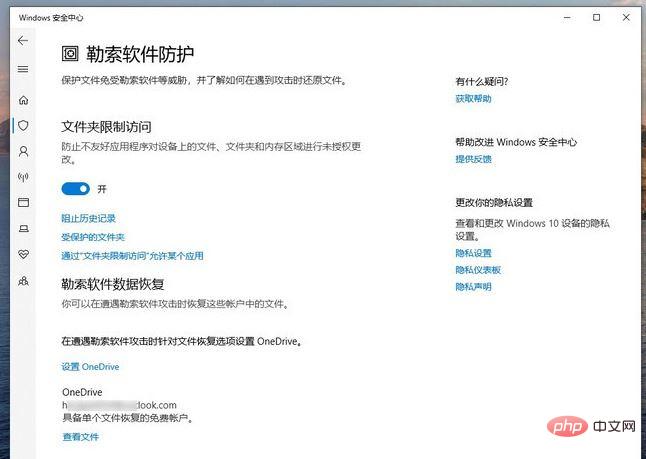
Task: Click the 设置 OneDrive link
Action: point(90,367)
